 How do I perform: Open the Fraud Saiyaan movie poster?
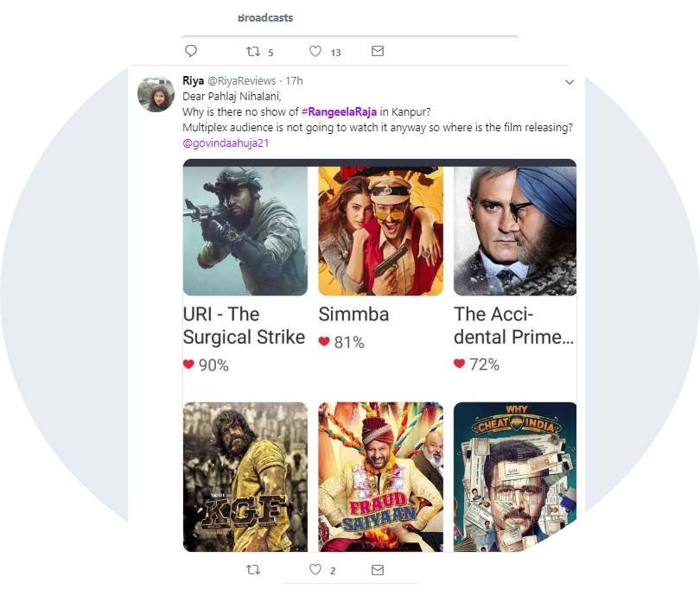380,476
